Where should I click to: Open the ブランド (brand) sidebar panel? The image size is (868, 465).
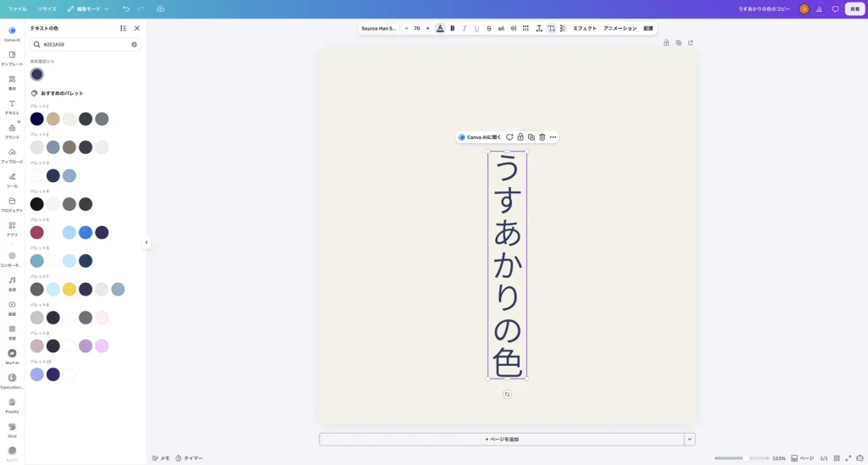(12, 131)
